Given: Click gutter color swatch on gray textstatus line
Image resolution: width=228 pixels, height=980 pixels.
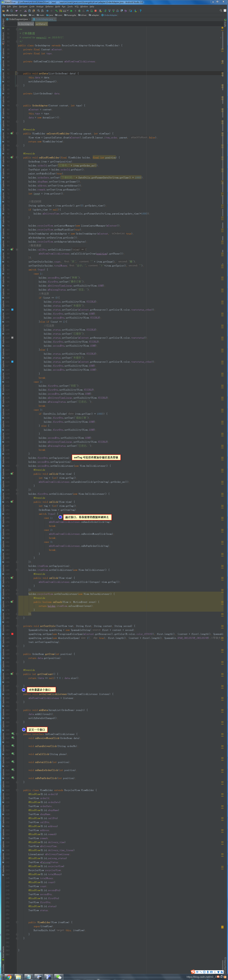Looking at the screenshot, I should coord(12,337).
